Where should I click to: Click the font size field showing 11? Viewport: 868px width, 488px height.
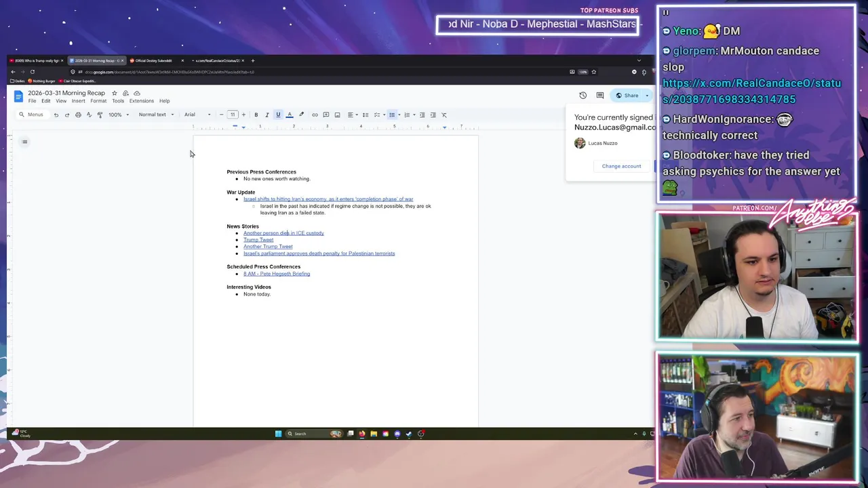pos(233,115)
